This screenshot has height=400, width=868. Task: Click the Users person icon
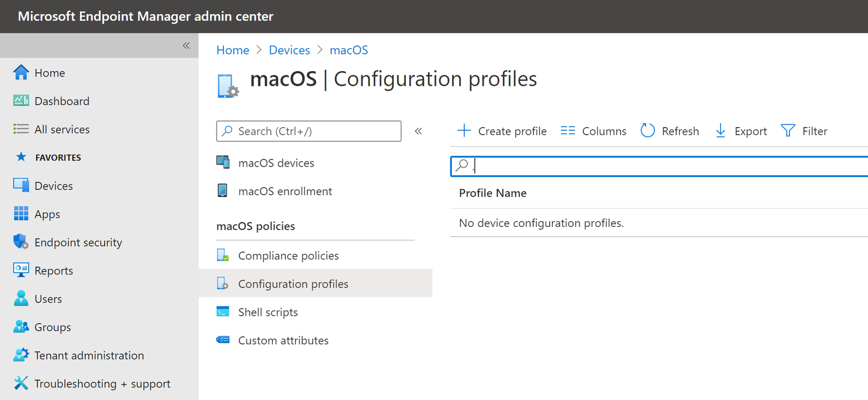click(21, 298)
